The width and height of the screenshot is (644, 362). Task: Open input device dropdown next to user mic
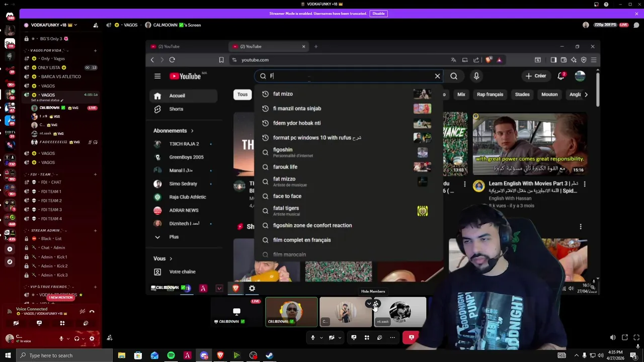coord(67,339)
